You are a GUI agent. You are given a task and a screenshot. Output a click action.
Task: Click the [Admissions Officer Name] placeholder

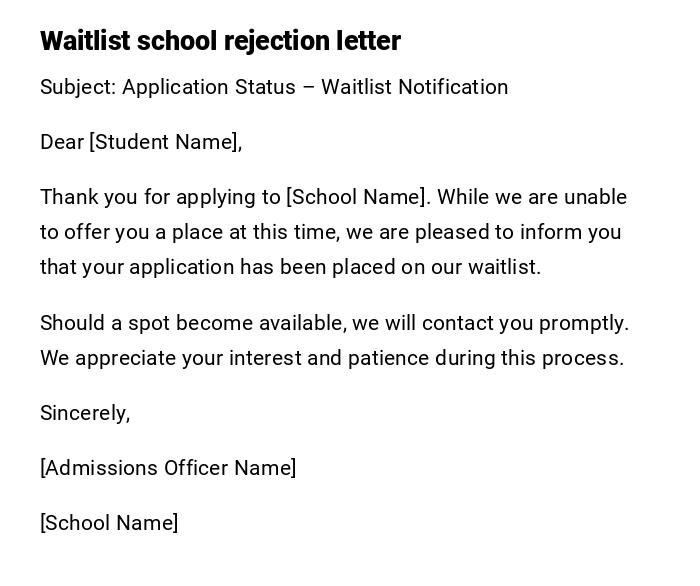click(x=168, y=468)
